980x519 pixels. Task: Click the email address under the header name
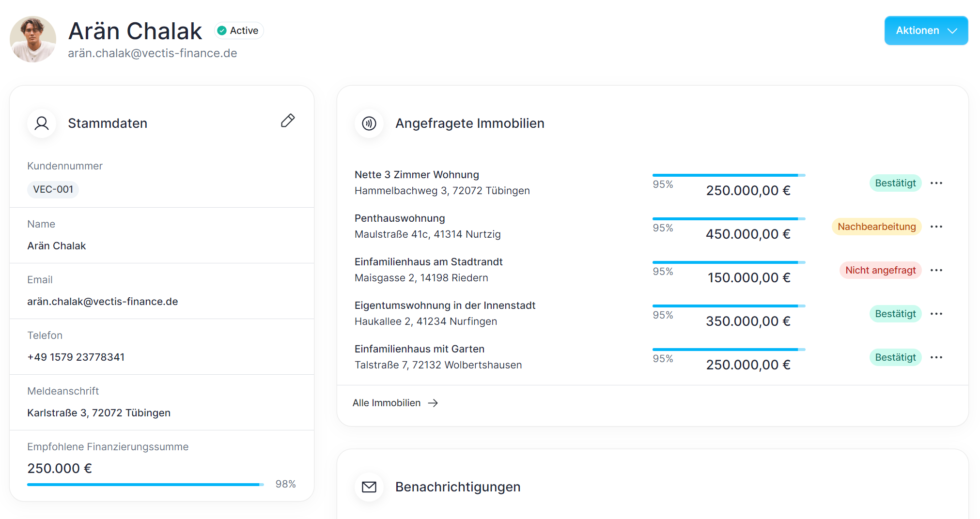153,53
